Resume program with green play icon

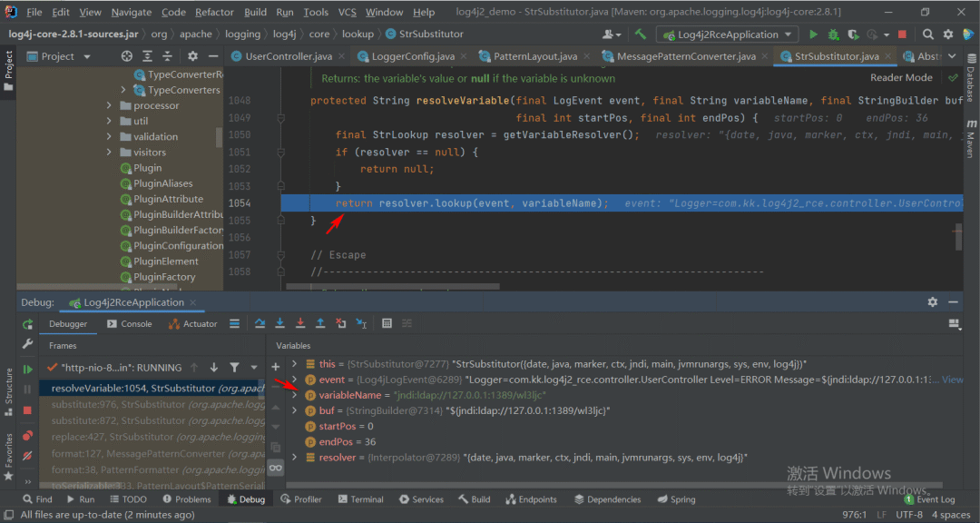tap(27, 370)
